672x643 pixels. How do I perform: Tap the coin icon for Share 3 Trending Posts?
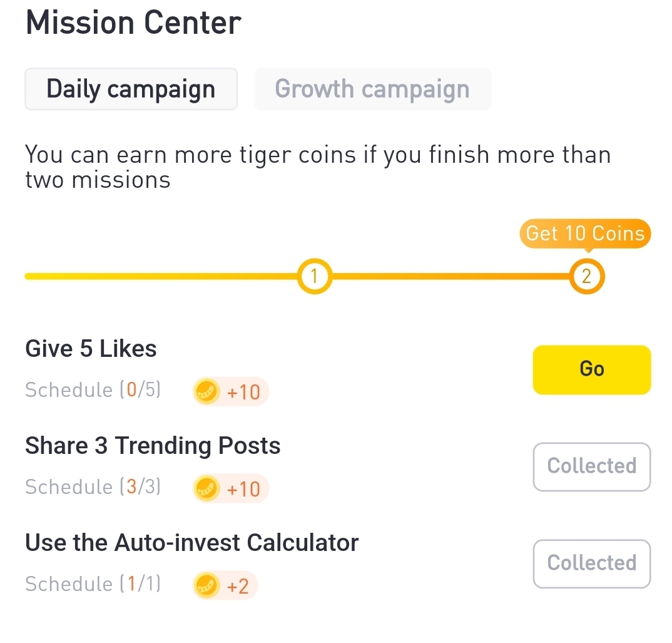pyautogui.click(x=207, y=489)
